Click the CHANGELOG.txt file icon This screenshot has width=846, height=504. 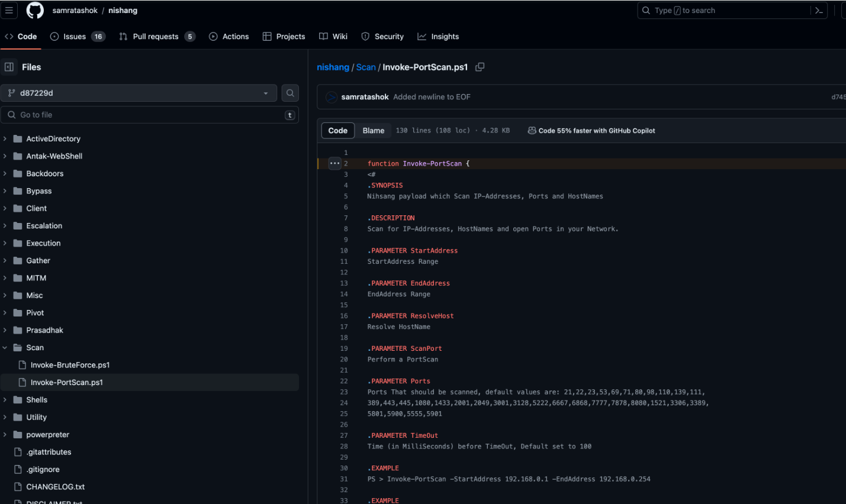(x=18, y=487)
